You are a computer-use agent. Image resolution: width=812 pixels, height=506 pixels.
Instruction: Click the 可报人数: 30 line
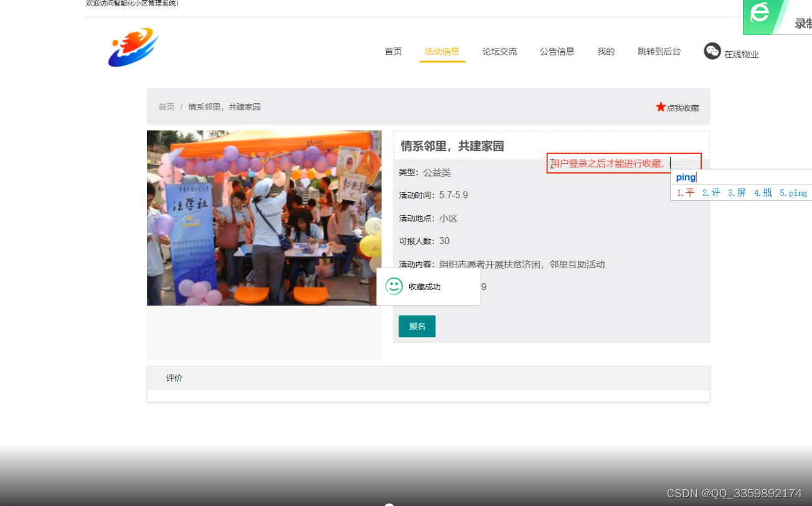click(x=424, y=241)
